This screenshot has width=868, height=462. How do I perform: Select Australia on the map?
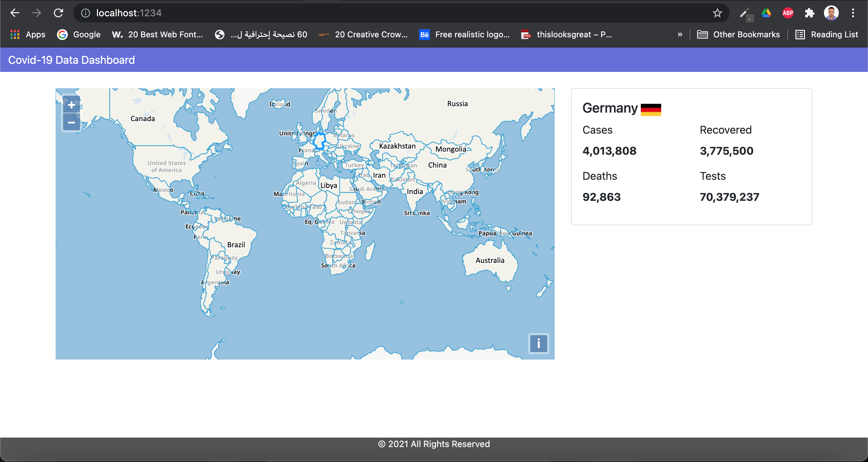coord(490,260)
